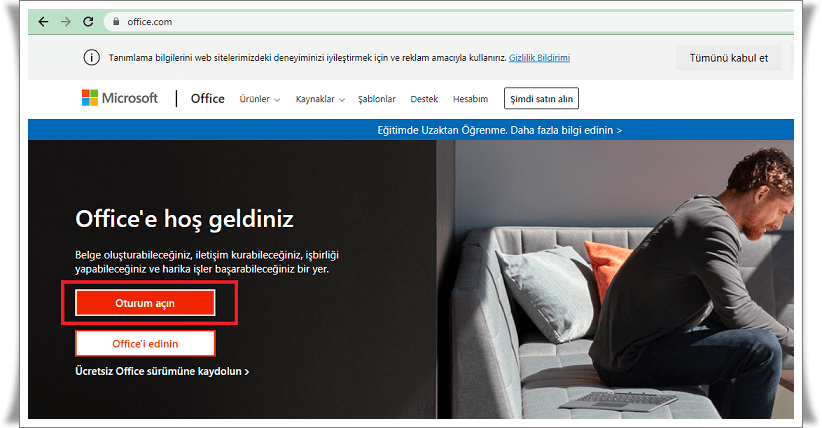
Task: Open the Hesabım menu item
Action: click(470, 99)
